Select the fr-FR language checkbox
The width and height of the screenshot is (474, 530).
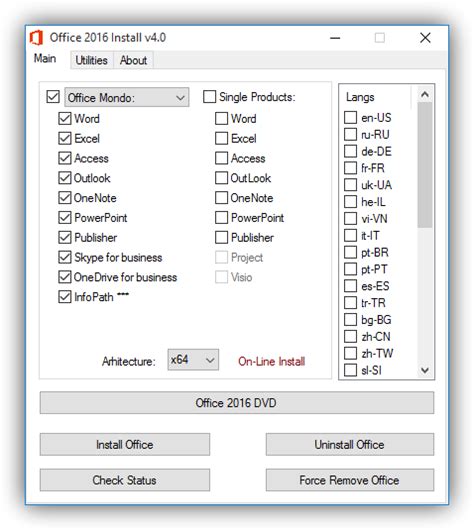coord(351,168)
